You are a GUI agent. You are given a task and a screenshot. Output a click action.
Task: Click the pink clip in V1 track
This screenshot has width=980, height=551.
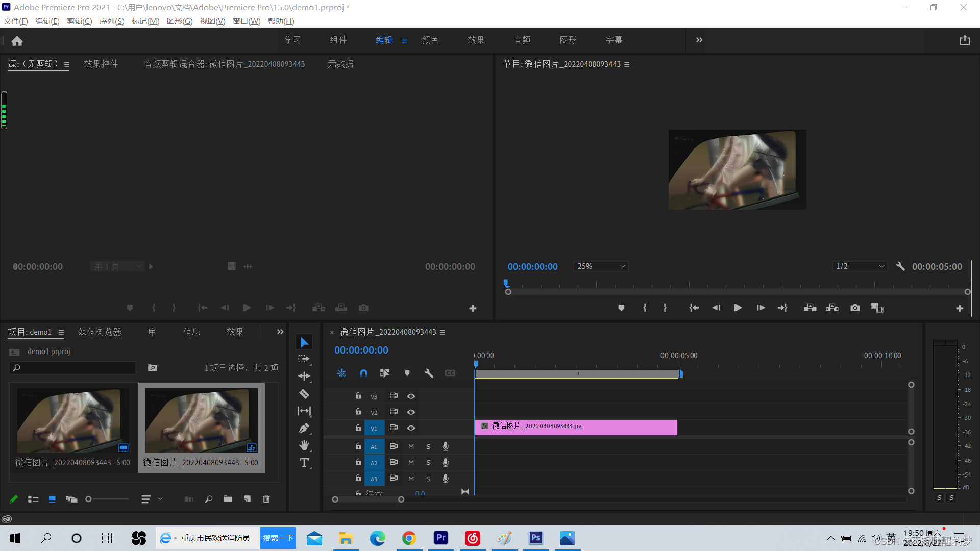576,428
